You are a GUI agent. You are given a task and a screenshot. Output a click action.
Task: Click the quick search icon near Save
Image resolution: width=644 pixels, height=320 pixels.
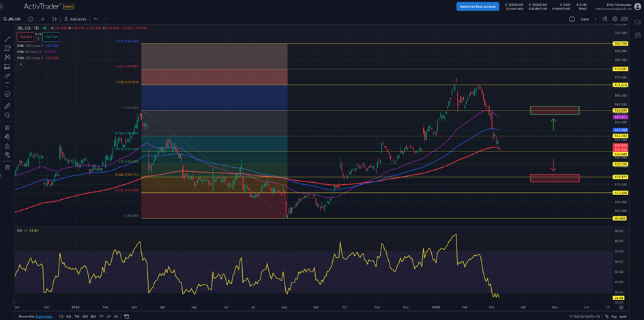coord(605,19)
